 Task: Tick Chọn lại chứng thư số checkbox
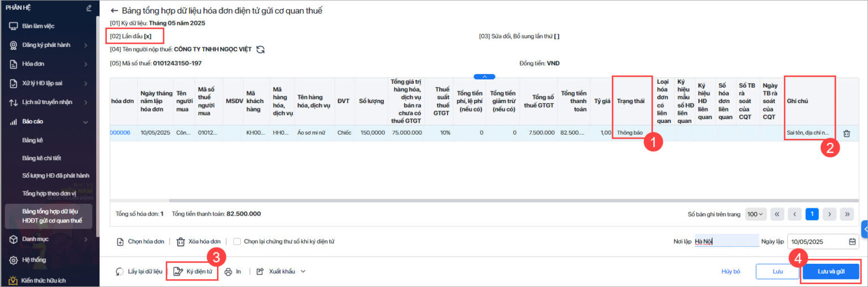237,242
